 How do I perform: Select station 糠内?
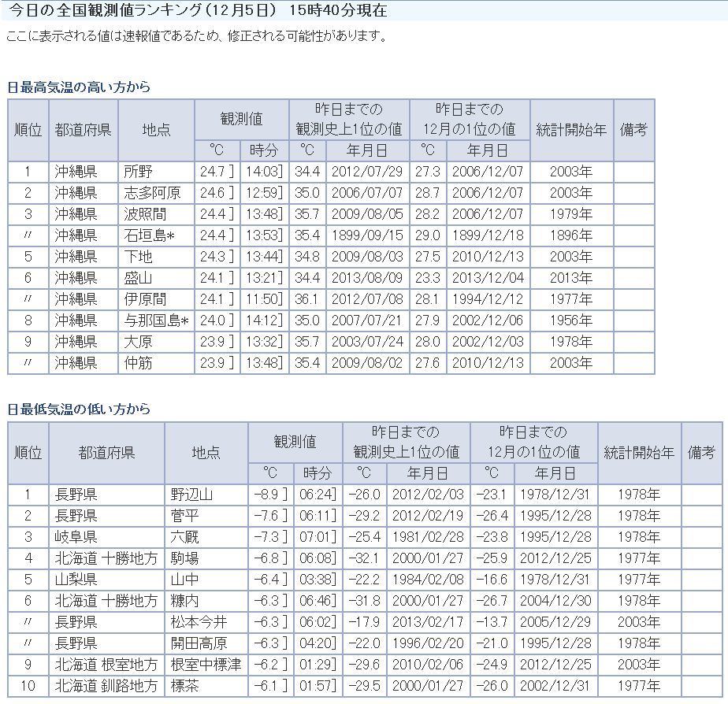point(184,601)
